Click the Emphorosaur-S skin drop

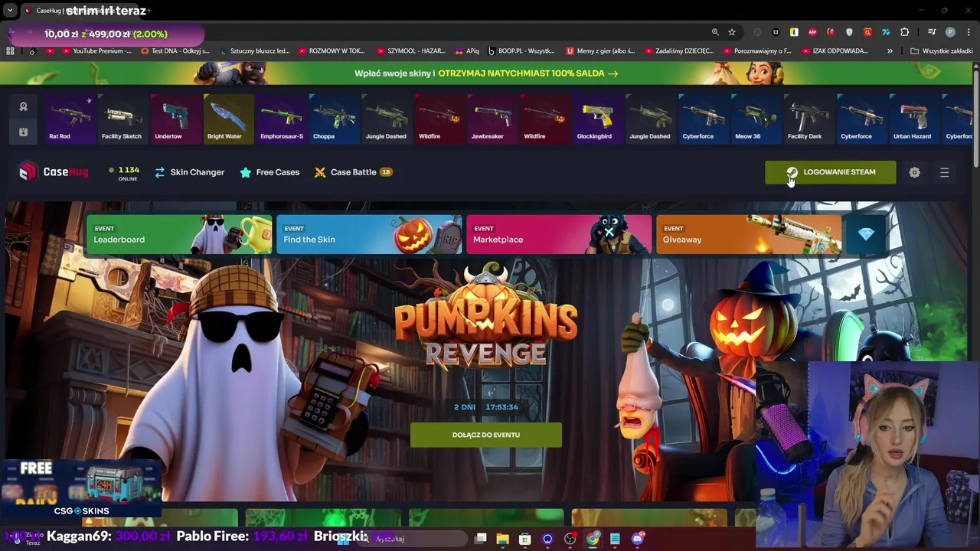coord(280,119)
